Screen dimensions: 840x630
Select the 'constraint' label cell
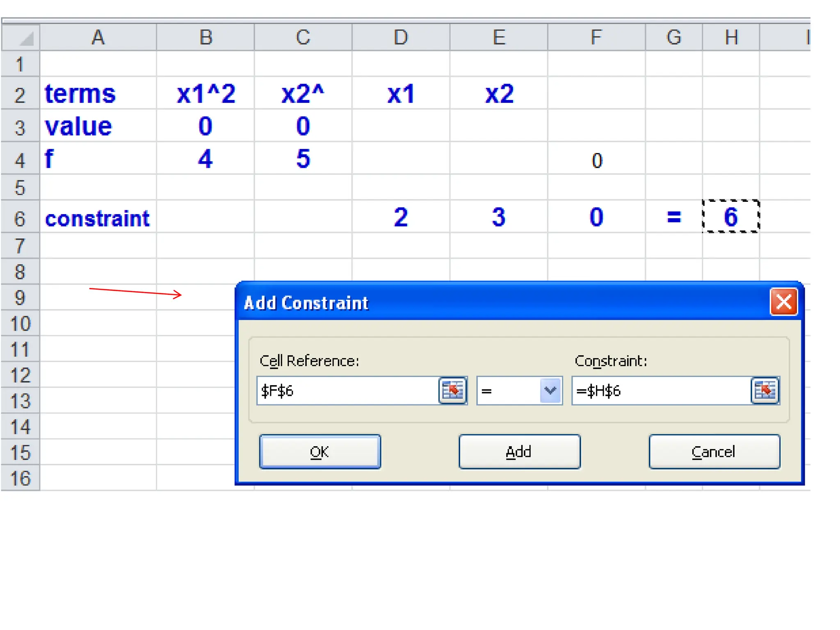tap(98, 218)
